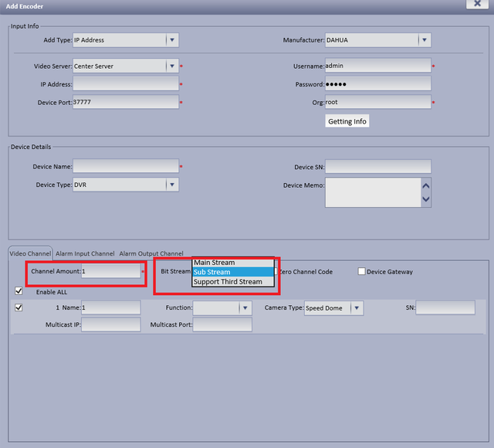The width and height of the screenshot is (494, 448).
Task: Click the Device SN input field
Action: pyautogui.click(x=378, y=167)
